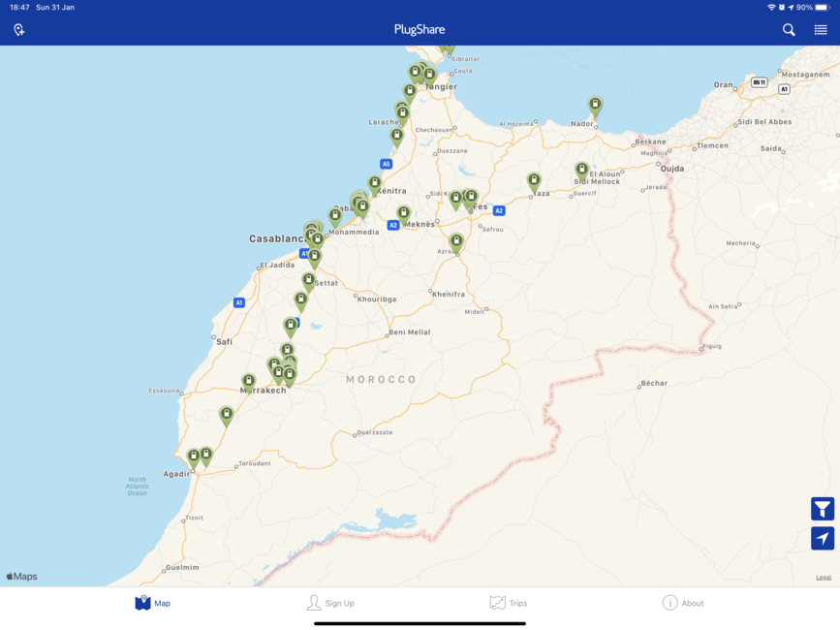Select the right charger pin above Agadir
The width and height of the screenshot is (840, 630).
(205, 456)
